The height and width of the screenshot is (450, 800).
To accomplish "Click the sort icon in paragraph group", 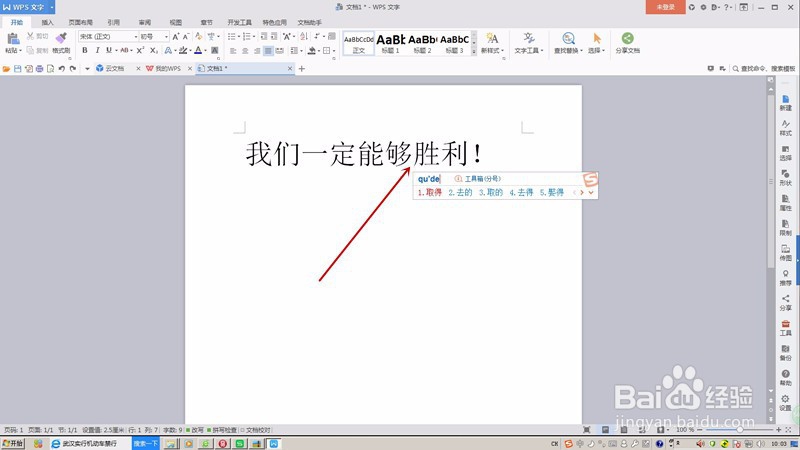I will click(x=304, y=36).
